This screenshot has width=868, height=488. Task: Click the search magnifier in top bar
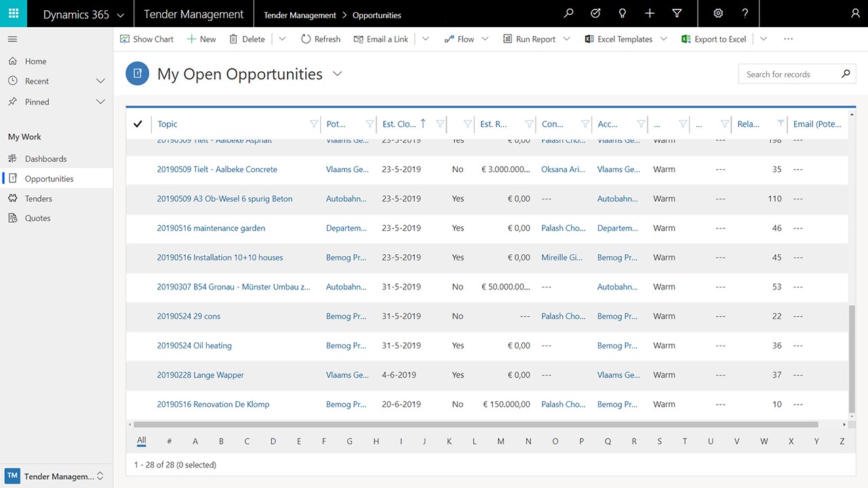pos(568,14)
